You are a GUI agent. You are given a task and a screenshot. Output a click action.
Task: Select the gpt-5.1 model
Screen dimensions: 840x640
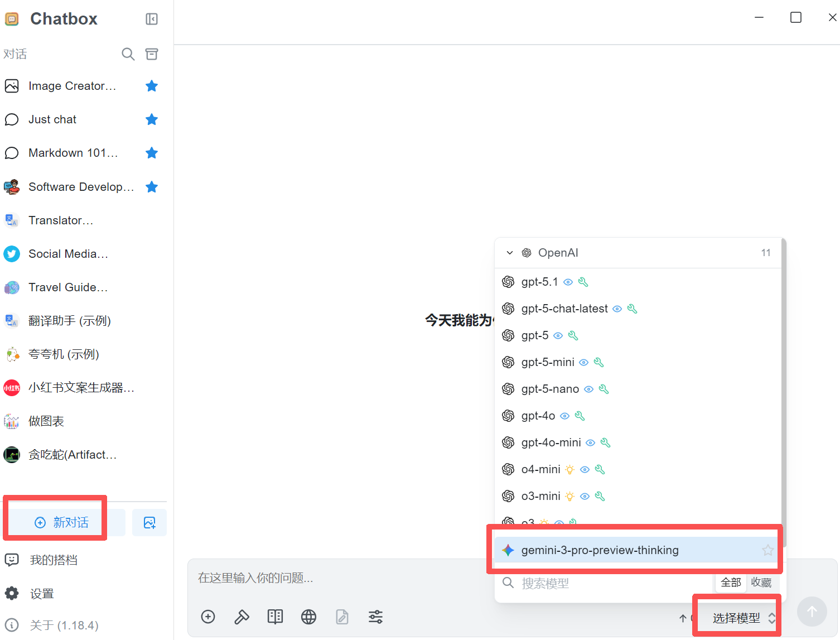pos(638,282)
